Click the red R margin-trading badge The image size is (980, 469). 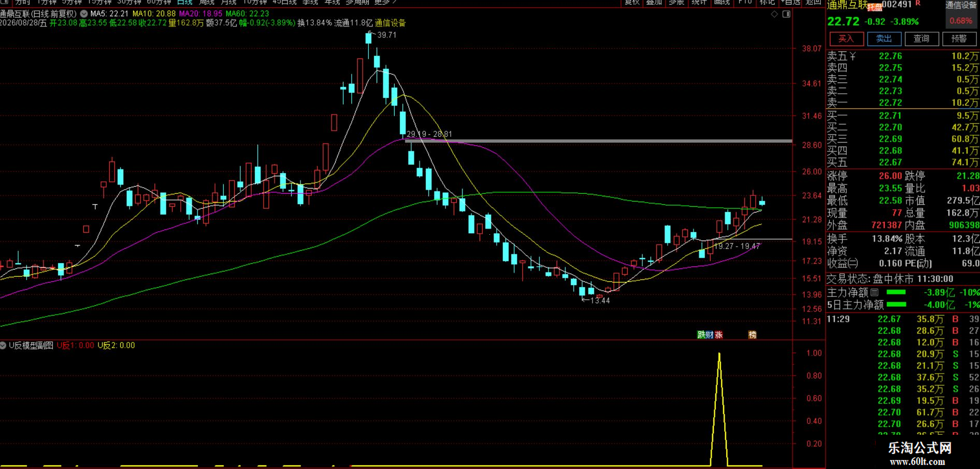pyautogui.click(x=918, y=4)
